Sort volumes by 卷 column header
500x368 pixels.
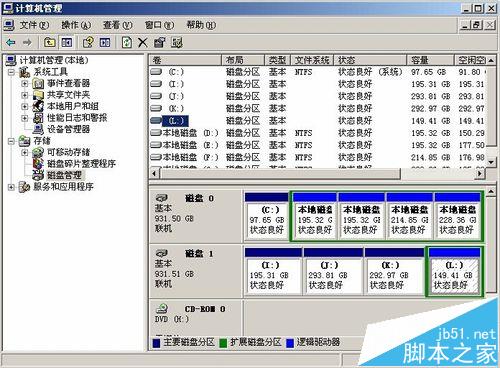coord(185,60)
